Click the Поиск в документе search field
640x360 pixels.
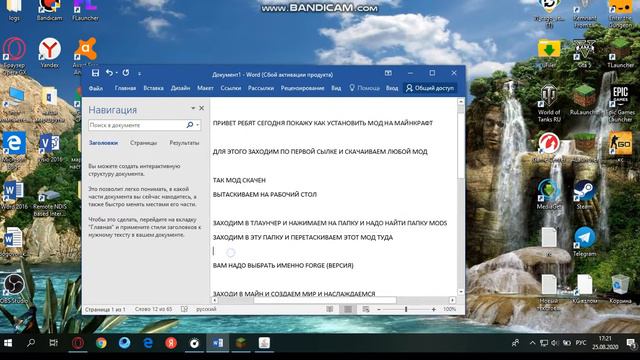pos(137,125)
